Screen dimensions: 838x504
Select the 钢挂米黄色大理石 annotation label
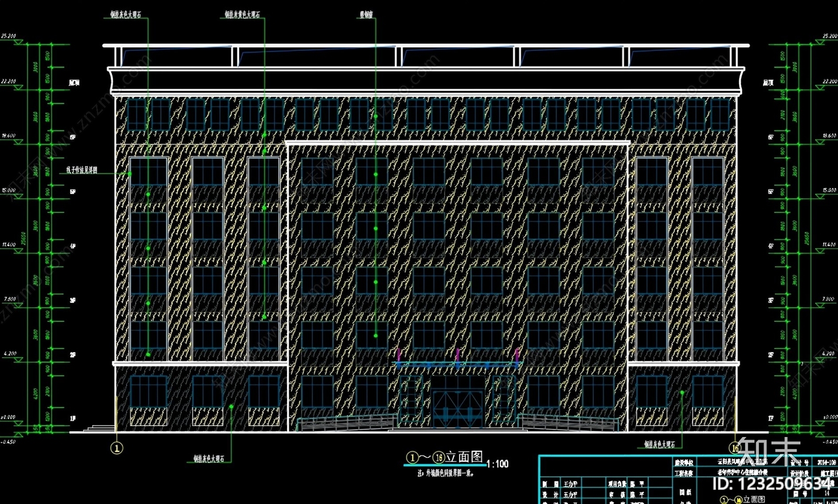(x=242, y=15)
